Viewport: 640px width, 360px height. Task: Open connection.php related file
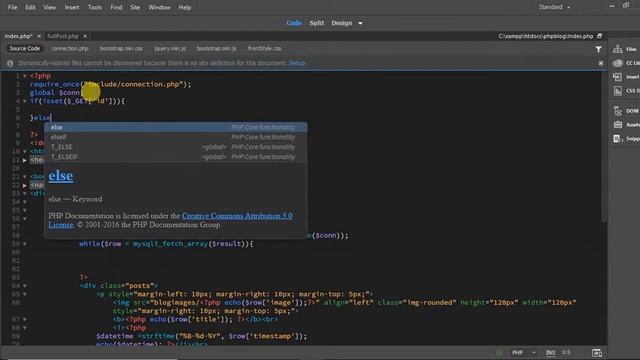point(70,49)
